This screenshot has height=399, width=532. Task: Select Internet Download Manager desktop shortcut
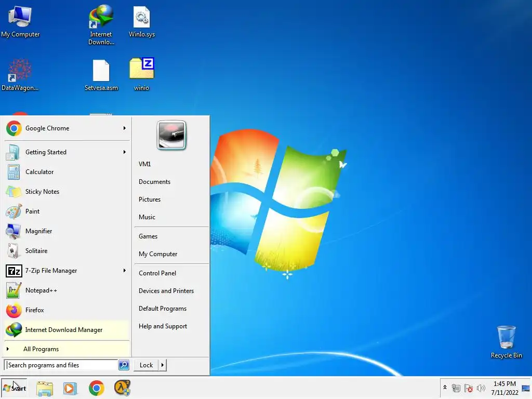pos(101,25)
